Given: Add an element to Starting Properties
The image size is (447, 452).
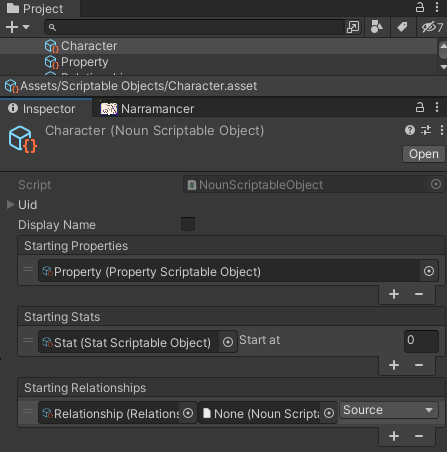Looking at the screenshot, I should pyautogui.click(x=394, y=294).
